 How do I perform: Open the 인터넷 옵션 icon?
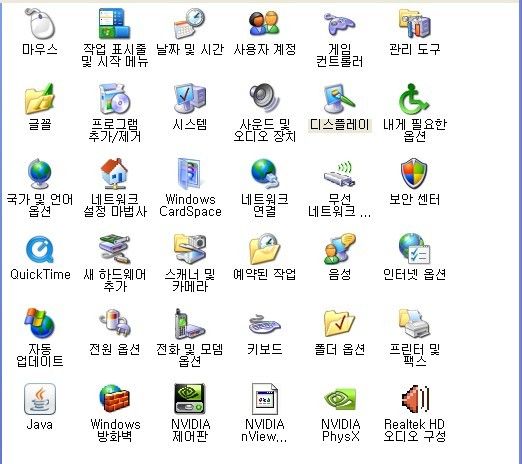pos(415,249)
